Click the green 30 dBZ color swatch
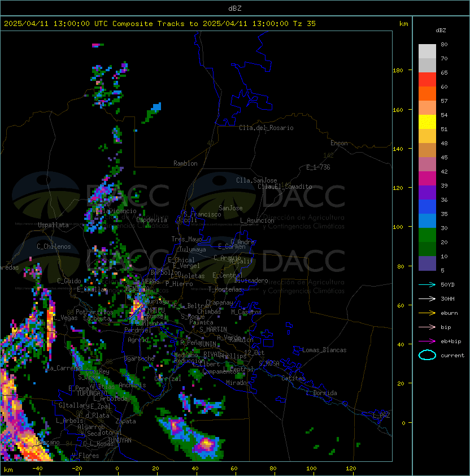Screen dimensions: 470x476 point(427,235)
